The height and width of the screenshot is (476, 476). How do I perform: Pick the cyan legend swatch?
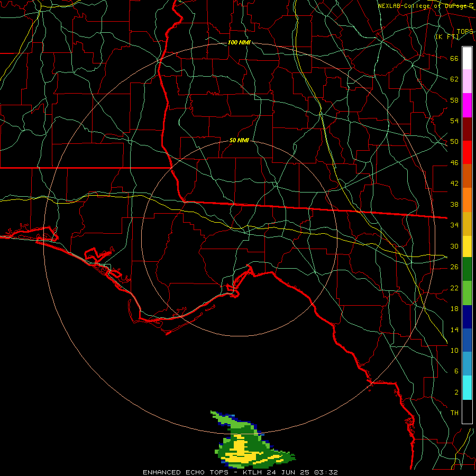tap(467, 388)
